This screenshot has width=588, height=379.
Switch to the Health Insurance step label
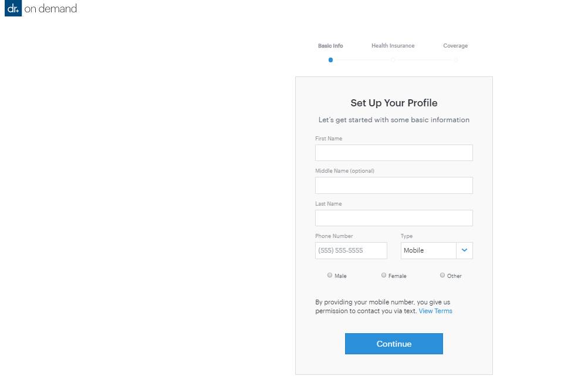pos(393,46)
